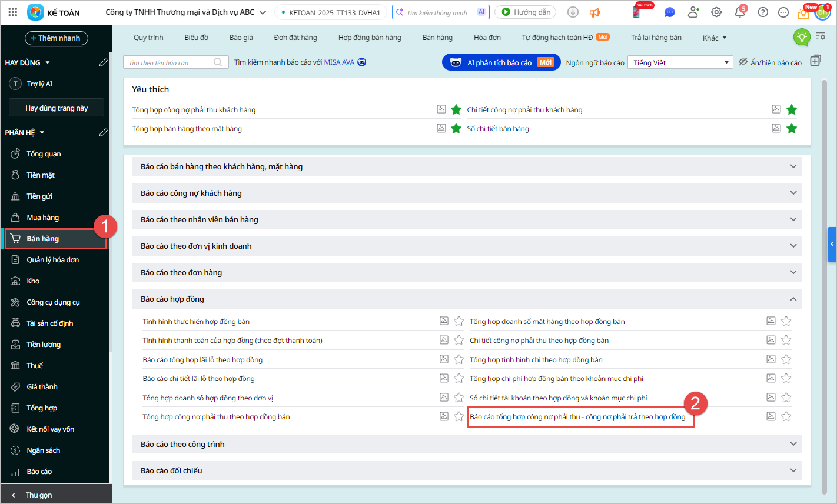Switch to the Hóa đơn tab
Screen dimensions: 837x504
click(x=487, y=38)
